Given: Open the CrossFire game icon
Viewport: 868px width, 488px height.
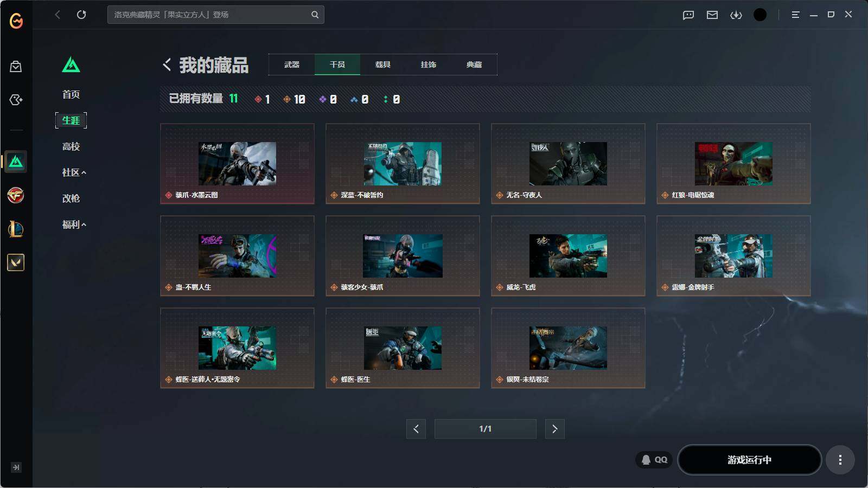Looking at the screenshot, I should (x=16, y=195).
